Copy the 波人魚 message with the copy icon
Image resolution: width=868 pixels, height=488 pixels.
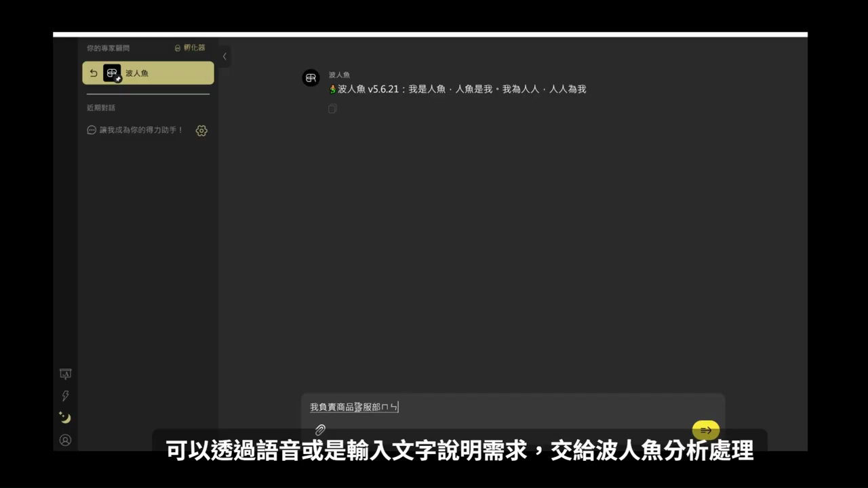pos(332,108)
